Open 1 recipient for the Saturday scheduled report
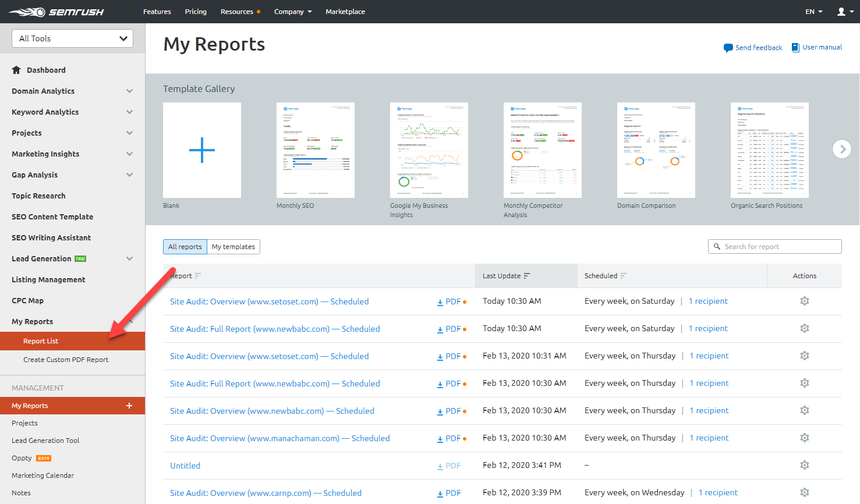The width and height of the screenshot is (860, 504). pos(708,301)
